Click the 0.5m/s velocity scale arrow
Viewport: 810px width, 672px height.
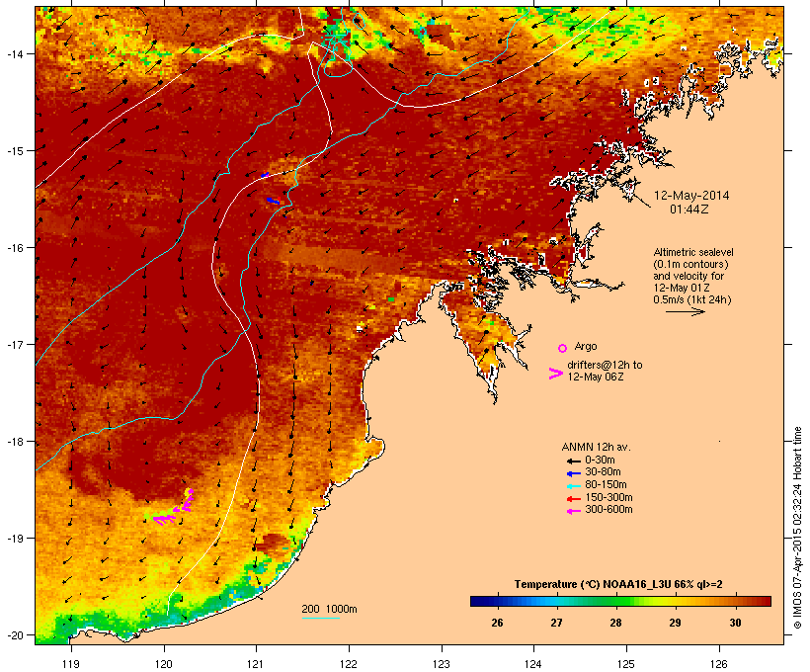pyautogui.click(x=686, y=311)
